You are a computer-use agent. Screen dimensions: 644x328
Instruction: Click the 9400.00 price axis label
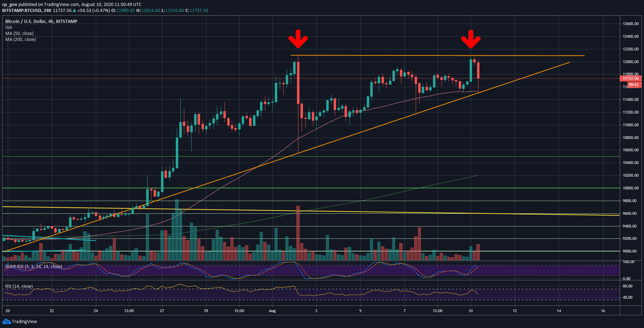pyautogui.click(x=630, y=226)
